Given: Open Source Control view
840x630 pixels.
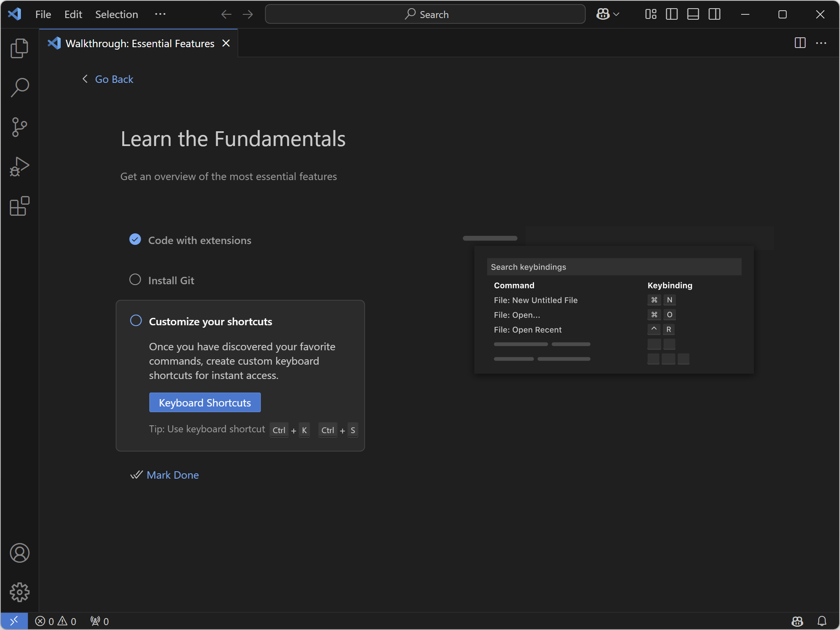Looking at the screenshot, I should tap(19, 127).
